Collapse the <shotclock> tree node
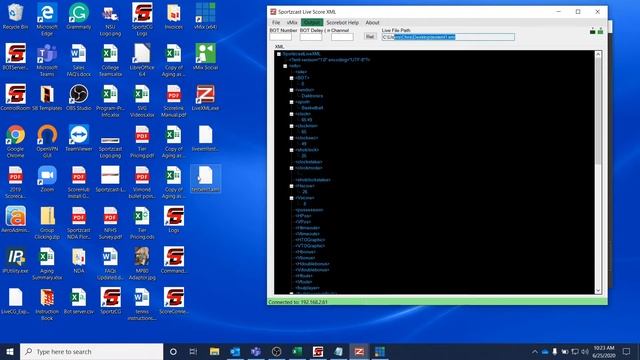This screenshot has height=360, width=640. (291, 150)
